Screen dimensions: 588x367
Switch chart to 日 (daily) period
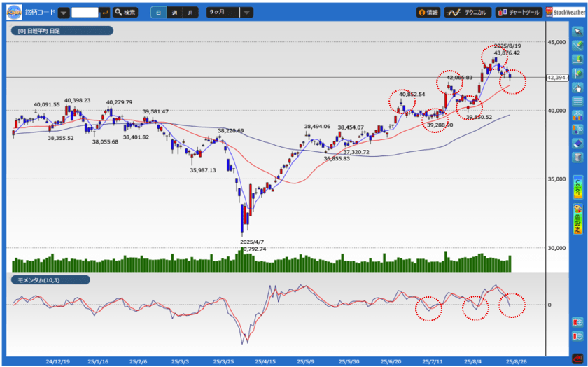(159, 13)
